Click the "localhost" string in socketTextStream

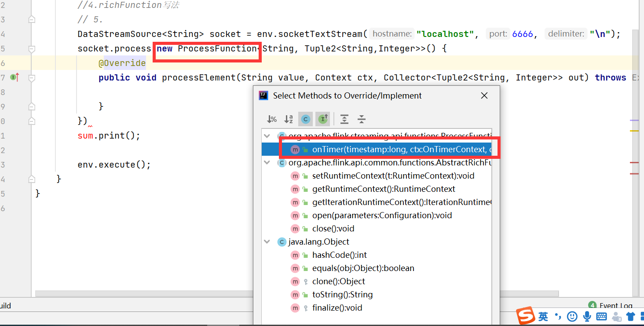point(445,34)
